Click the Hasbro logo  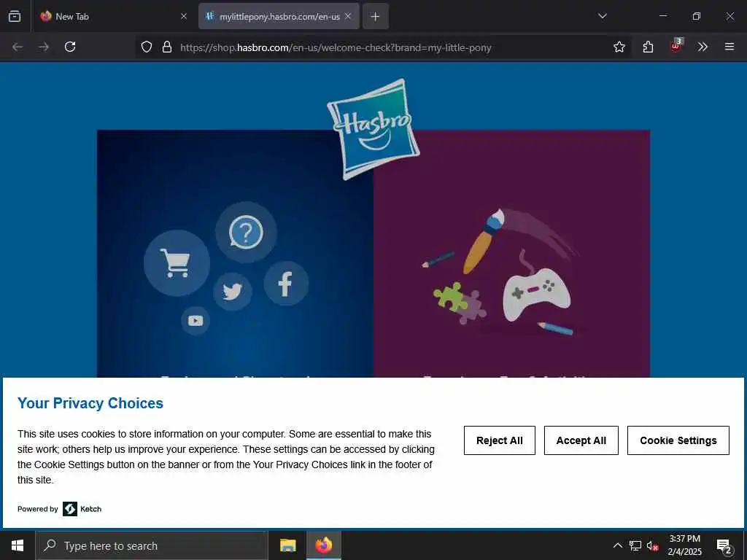point(373,129)
